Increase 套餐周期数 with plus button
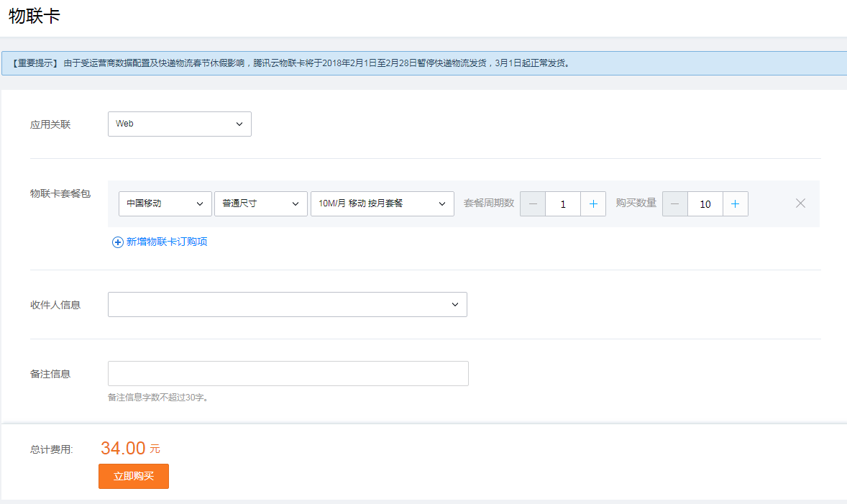The height and width of the screenshot is (504, 847). pyautogui.click(x=593, y=203)
